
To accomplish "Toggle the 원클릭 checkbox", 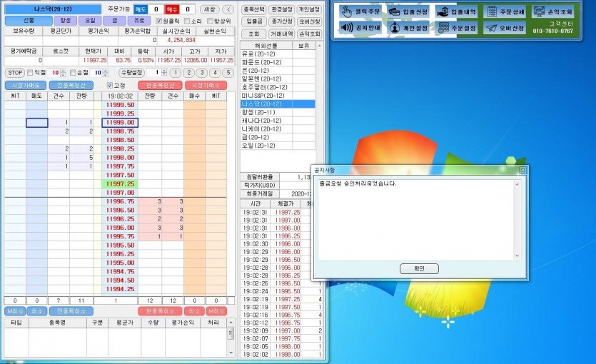I will coord(158,21).
